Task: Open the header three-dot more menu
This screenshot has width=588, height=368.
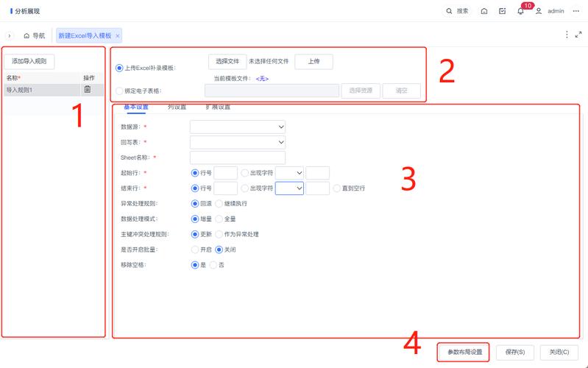Action: [x=576, y=11]
